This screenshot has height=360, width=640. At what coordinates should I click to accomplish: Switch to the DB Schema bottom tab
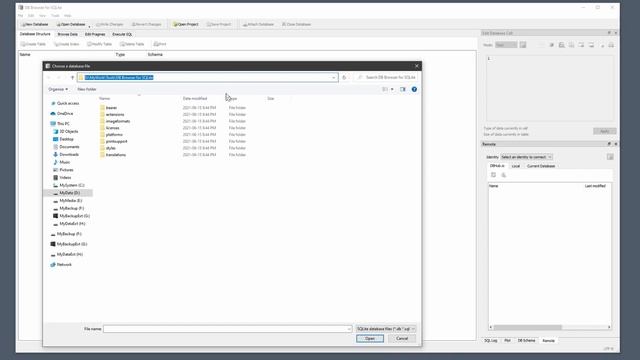pos(527,340)
